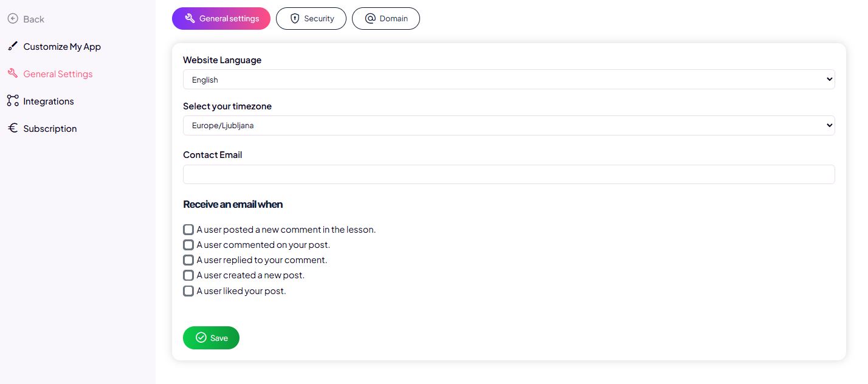Click the @ icon on the Domain tab

point(370,19)
